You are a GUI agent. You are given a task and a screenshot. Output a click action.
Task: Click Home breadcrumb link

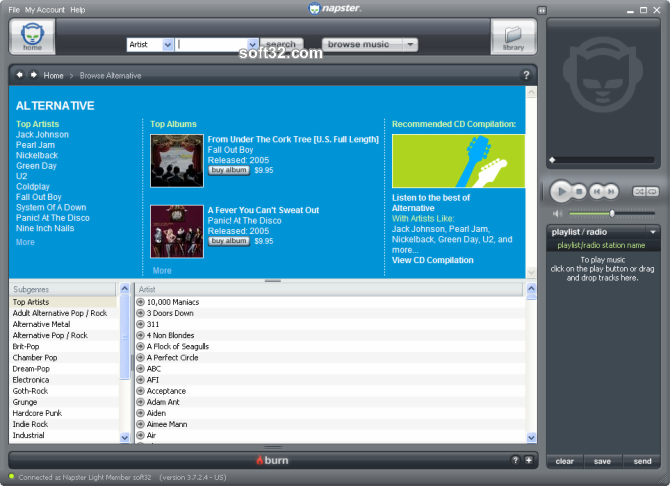(53, 76)
